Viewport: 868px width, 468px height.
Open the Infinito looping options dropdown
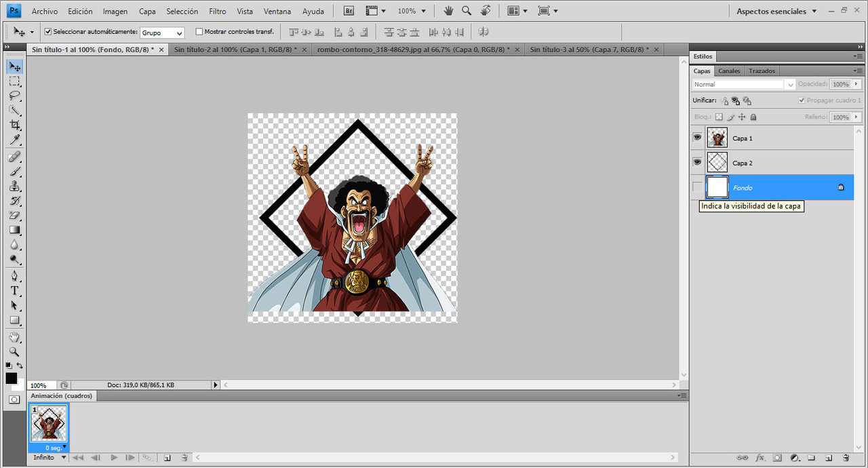pos(50,458)
